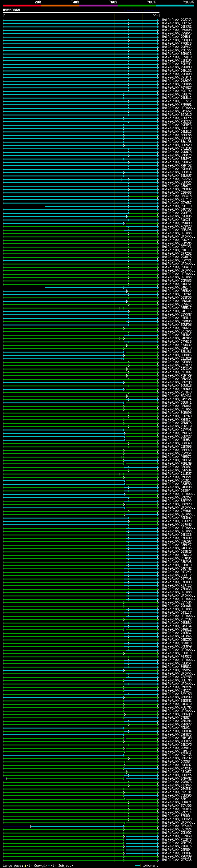The height and width of the screenshot is (868, 197).
Task: Click the Large gaps legend text
Action: [38, 865]
